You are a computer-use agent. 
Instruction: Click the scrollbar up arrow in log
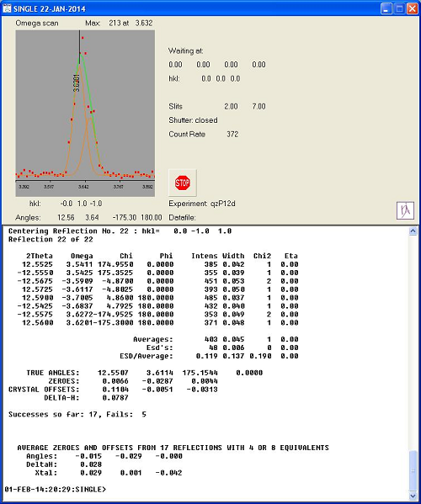pyautogui.click(x=413, y=231)
